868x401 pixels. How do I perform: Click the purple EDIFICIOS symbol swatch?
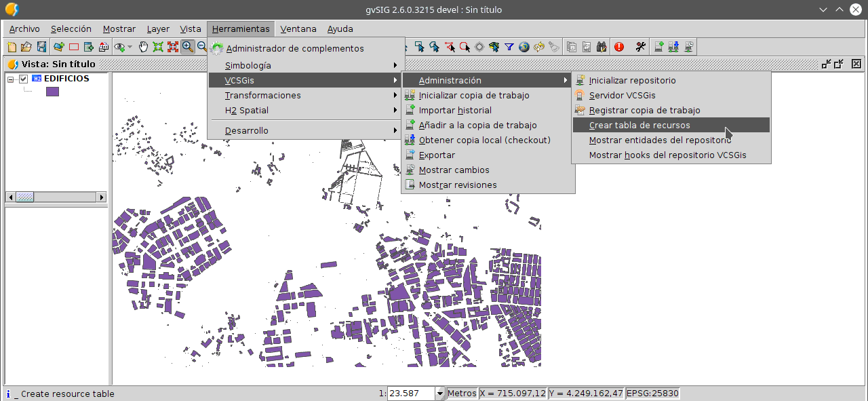click(52, 92)
